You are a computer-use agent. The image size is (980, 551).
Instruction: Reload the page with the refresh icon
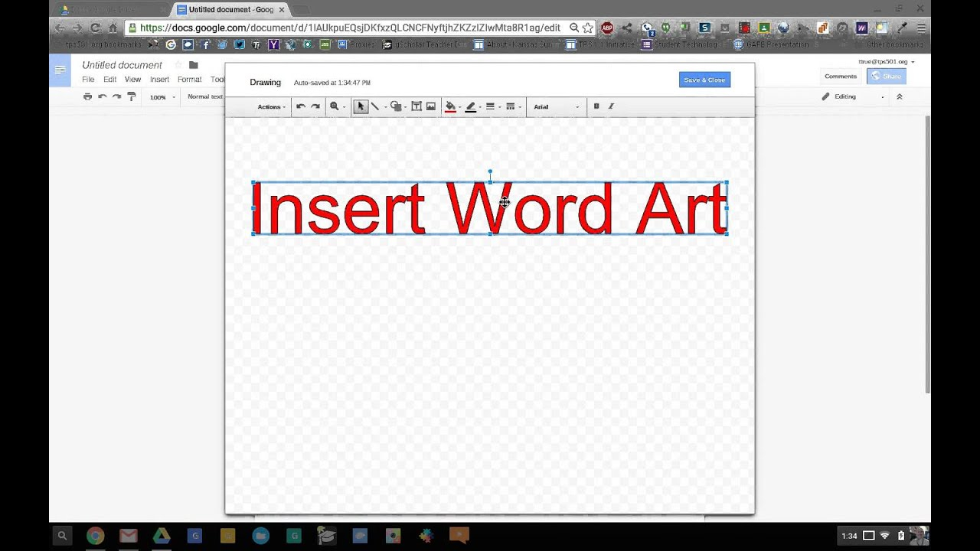coord(95,28)
